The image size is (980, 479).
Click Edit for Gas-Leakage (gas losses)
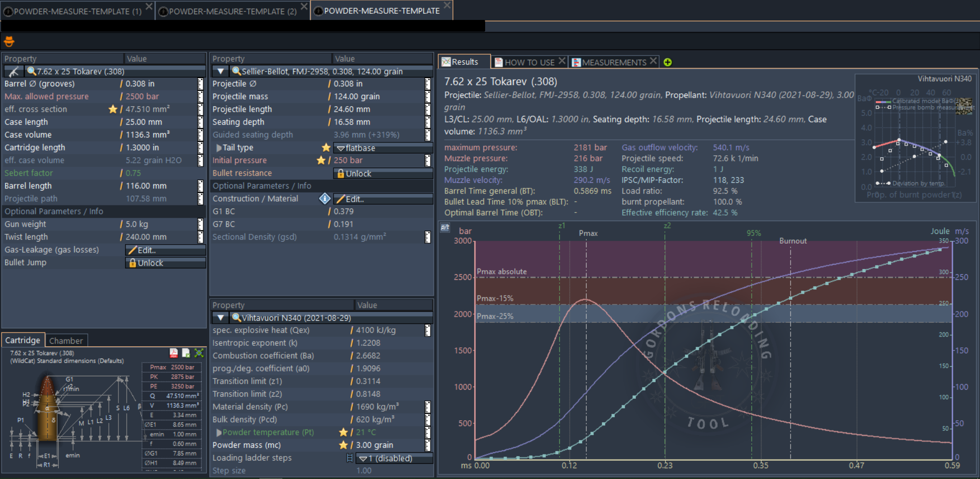(x=165, y=250)
